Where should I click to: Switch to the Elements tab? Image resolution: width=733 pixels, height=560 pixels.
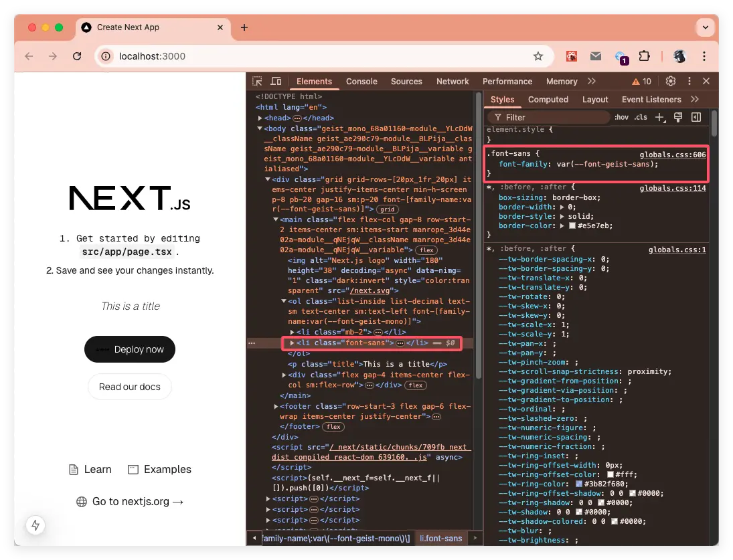[314, 81]
